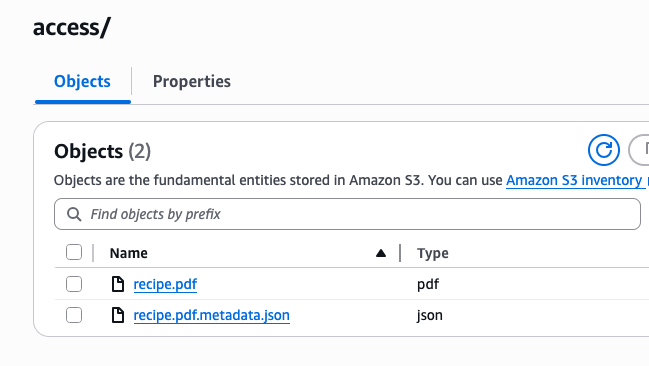Toggle the select-all objects checkbox
The height and width of the screenshot is (366, 649).
click(74, 252)
